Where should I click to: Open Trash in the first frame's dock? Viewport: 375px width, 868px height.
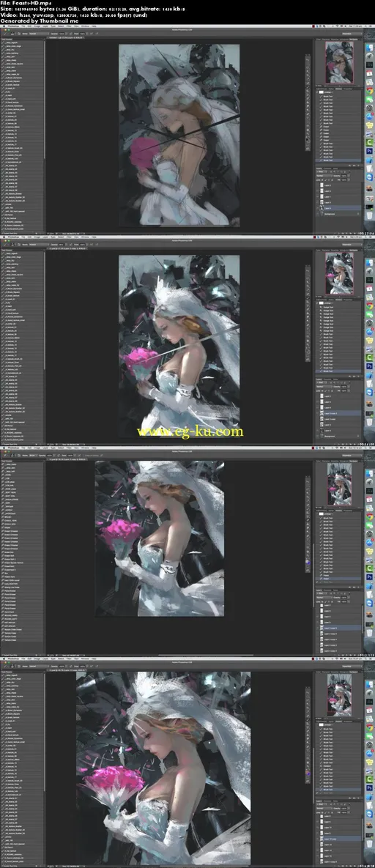[x=369, y=215]
